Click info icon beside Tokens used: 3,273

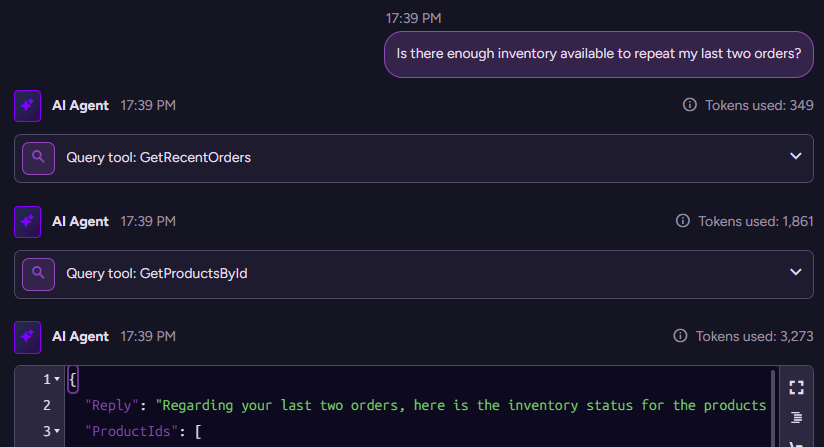681,336
